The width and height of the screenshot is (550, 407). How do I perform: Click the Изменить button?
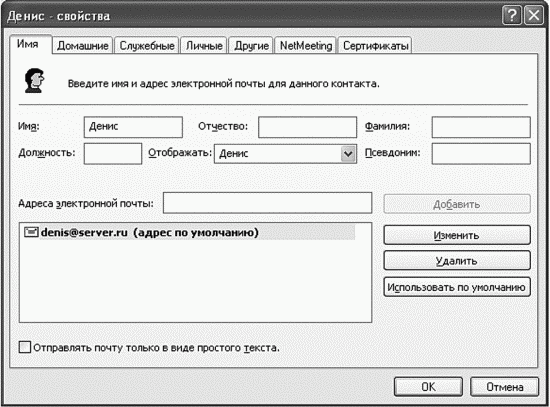[x=457, y=235]
